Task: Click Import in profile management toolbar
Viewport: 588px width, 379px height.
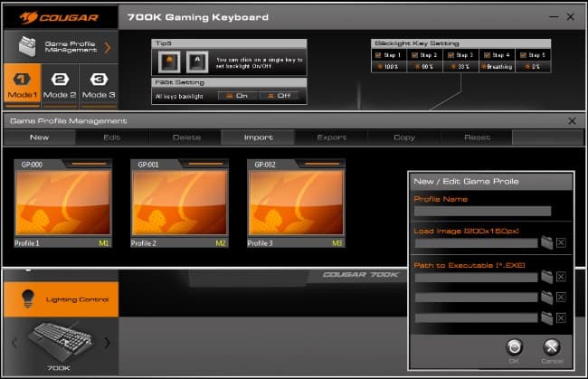Action: (259, 137)
